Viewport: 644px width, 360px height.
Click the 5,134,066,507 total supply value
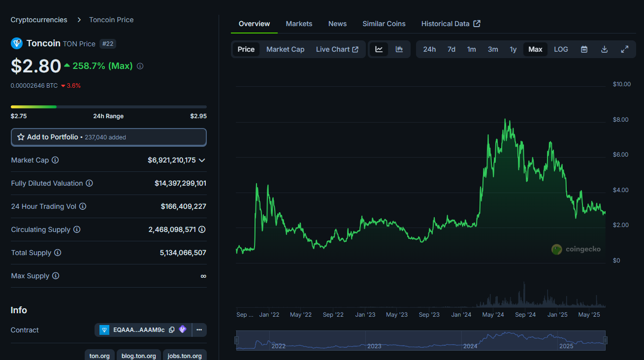(x=183, y=253)
